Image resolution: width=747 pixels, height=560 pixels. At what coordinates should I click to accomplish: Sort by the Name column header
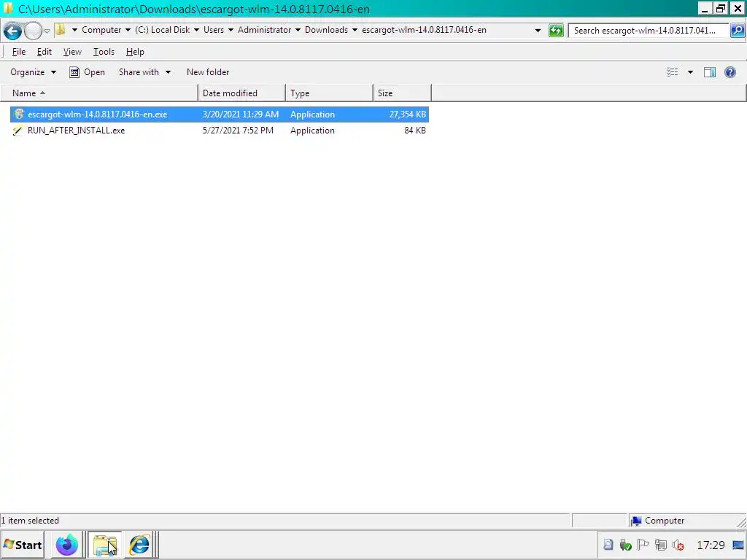[x=99, y=93]
